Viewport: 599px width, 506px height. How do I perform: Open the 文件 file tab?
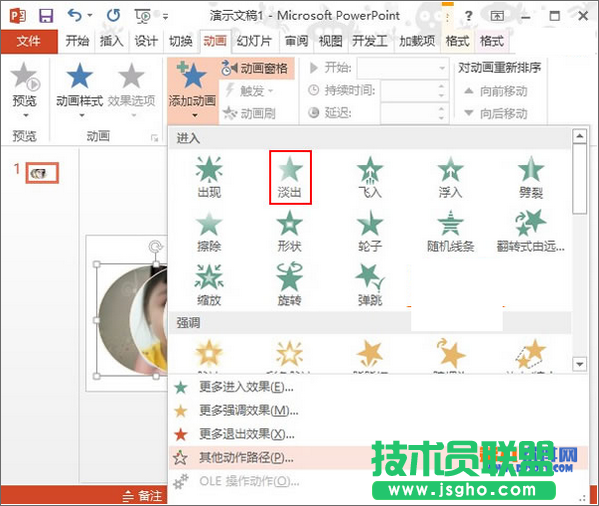(29, 41)
